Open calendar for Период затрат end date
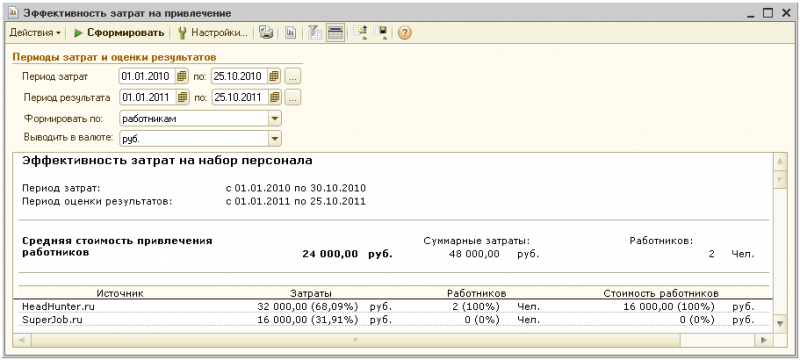The width and height of the screenshot is (800, 360). 274,76
